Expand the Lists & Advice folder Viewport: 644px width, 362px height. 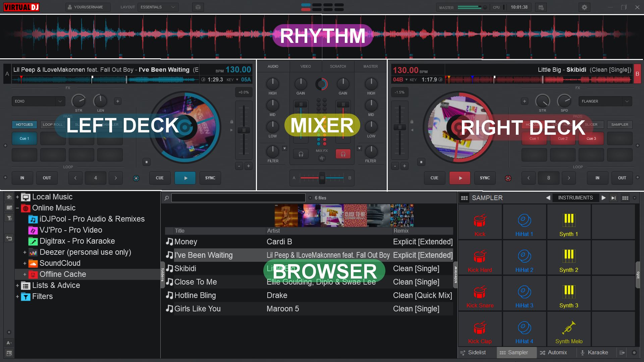[17, 286]
